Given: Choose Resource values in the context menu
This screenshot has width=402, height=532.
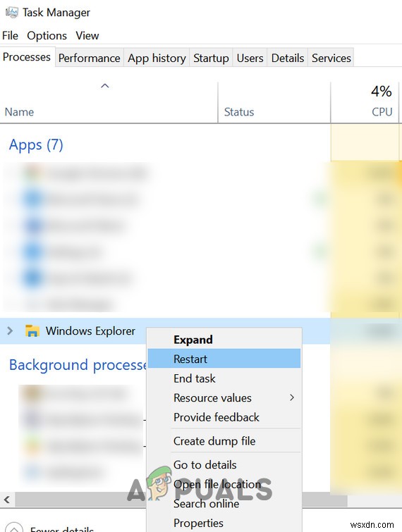Looking at the screenshot, I should coord(224,397).
